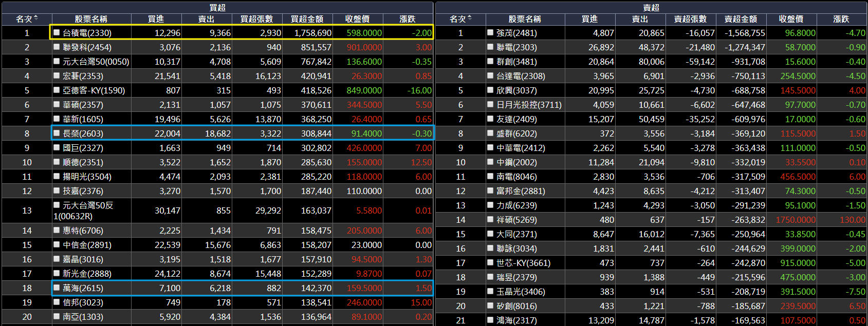Click the closing price 849.0000
This screenshot has width=868, height=326.
(364, 90)
